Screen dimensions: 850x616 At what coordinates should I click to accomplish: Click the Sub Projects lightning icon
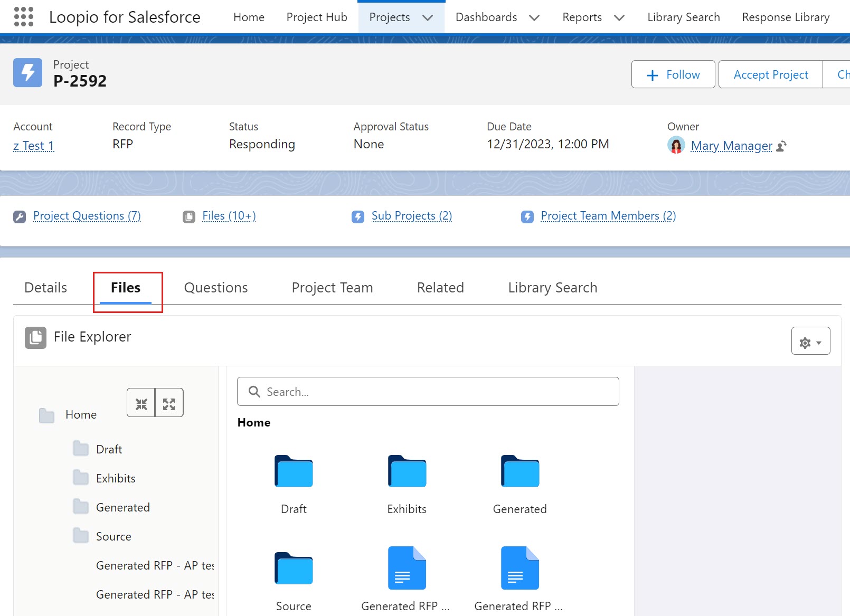click(358, 216)
